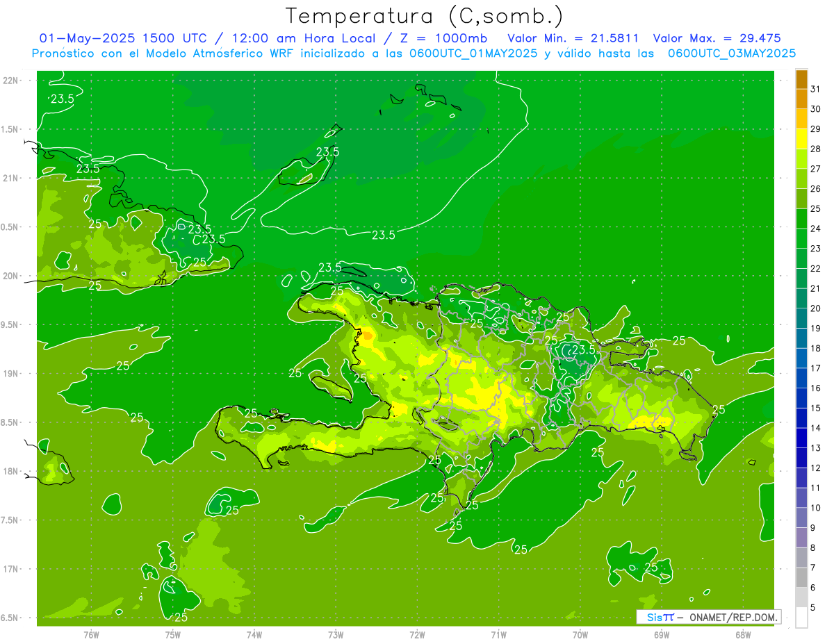Image resolution: width=834 pixels, height=644 pixels.
Task: Click the '0600UTC_03MAY2025' valid-until time
Action: [732, 53]
